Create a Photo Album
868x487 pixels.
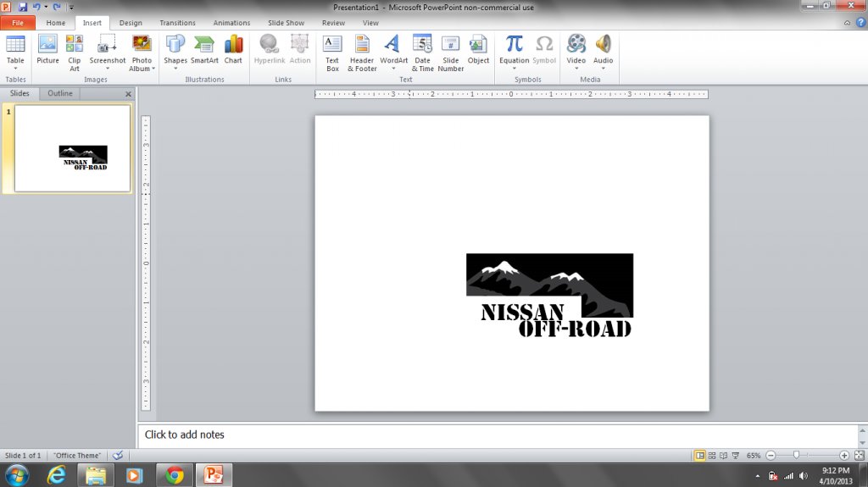142,53
